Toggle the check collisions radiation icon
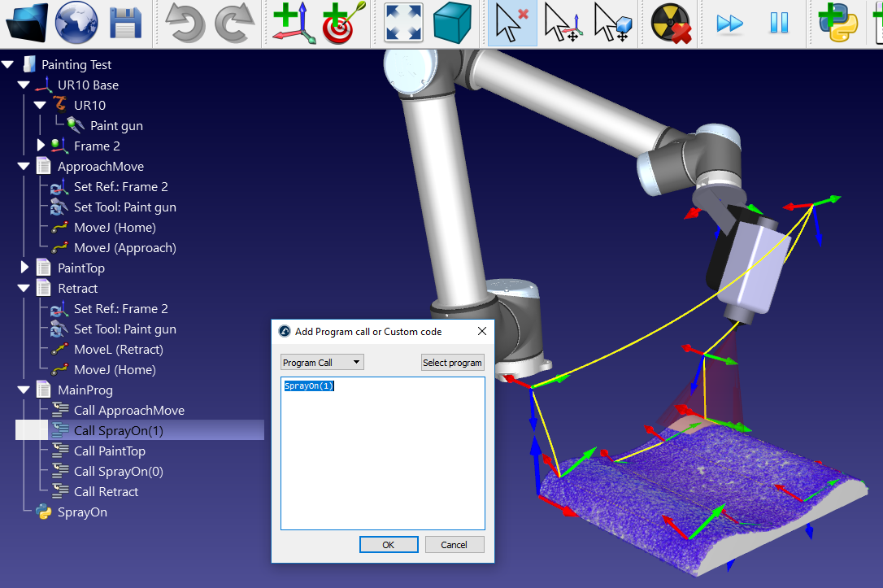Screen dimensions: 883x588 click(x=671, y=23)
